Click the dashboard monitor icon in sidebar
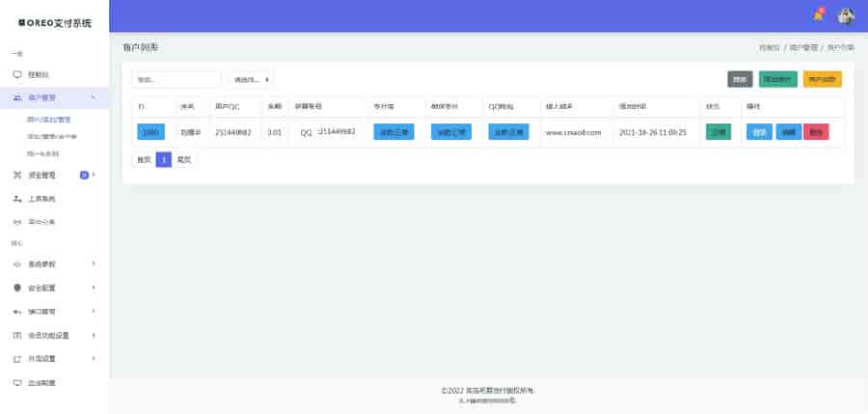Screen dimensions: 868x414 pyautogui.click(x=17, y=74)
